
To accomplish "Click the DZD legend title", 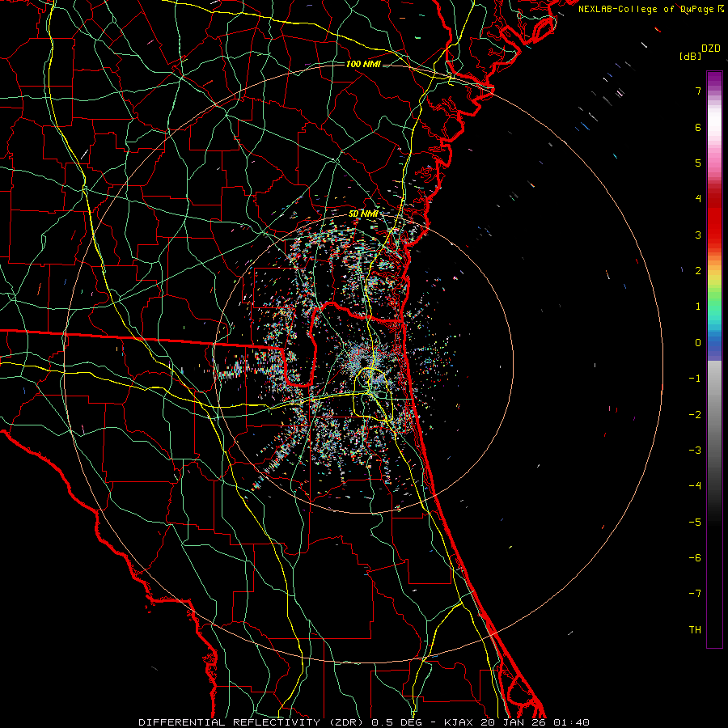I will (711, 49).
